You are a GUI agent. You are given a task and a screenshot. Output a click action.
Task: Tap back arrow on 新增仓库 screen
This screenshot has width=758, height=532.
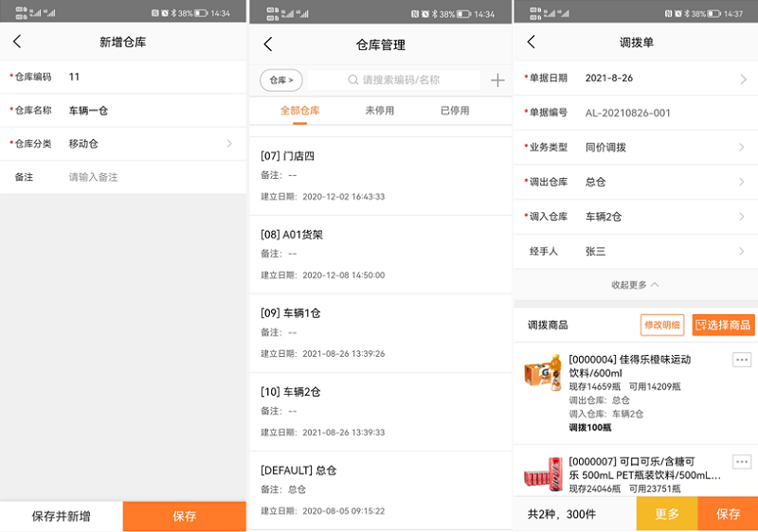pyautogui.click(x=17, y=43)
